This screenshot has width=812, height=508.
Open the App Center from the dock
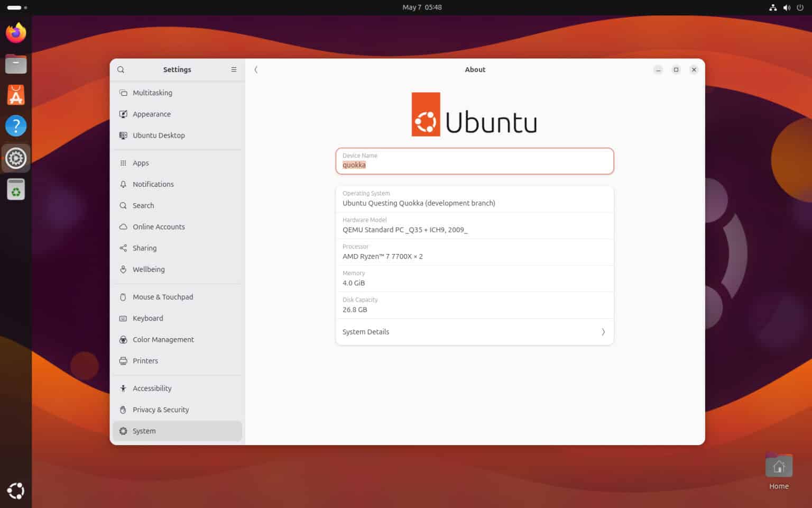pyautogui.click(x=16, y=95)
